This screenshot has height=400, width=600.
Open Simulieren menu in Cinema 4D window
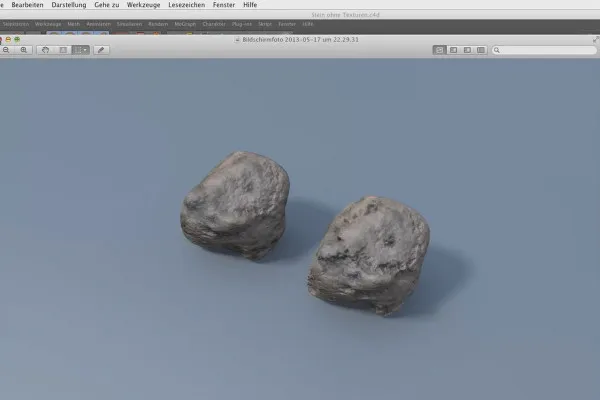(x=129, y=24)
